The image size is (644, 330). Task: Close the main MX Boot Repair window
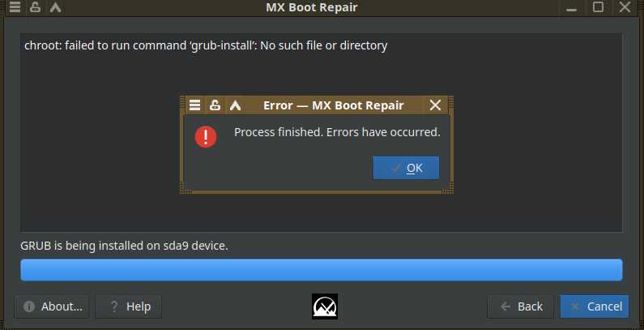pos(625,7)
